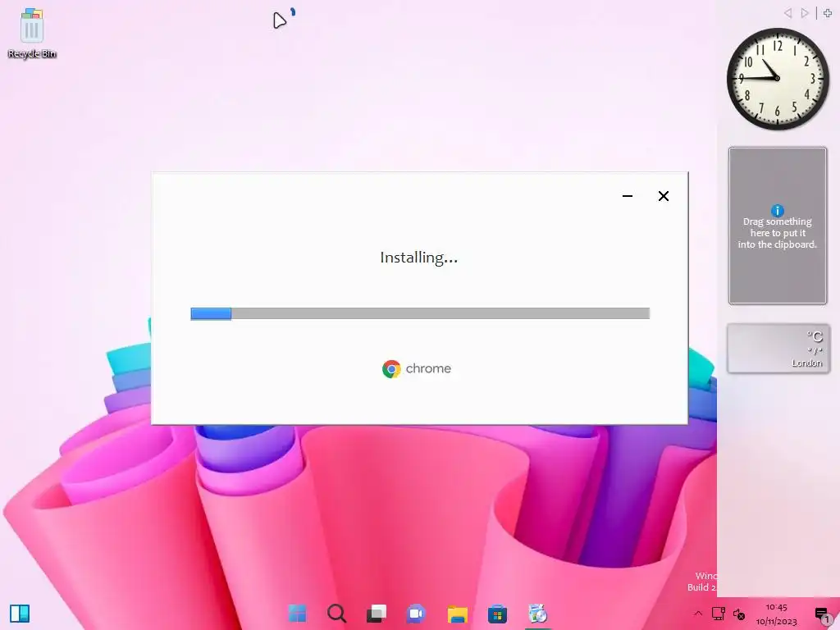Open the Recycle Bin desktop icon
This screenshot has height=630, width=840.
click(32, 32)
